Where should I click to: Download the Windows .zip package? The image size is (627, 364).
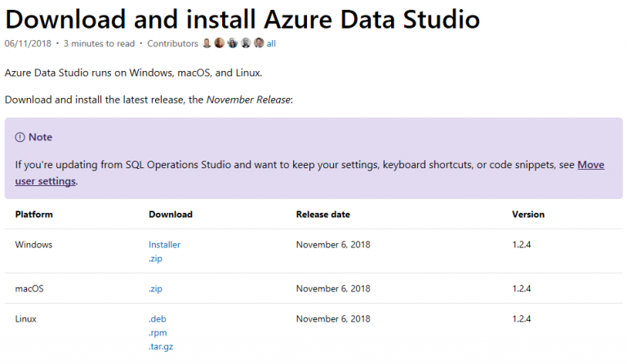coord(155,259)
